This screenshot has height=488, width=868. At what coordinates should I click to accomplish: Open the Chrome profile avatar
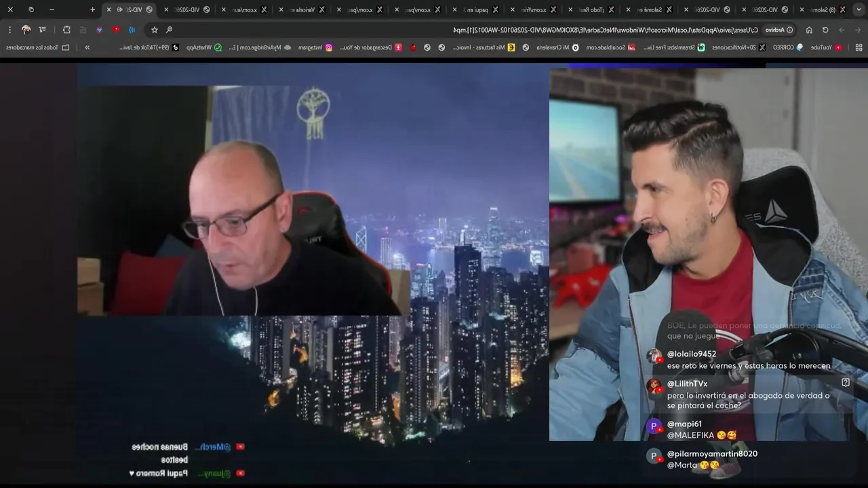26,30
